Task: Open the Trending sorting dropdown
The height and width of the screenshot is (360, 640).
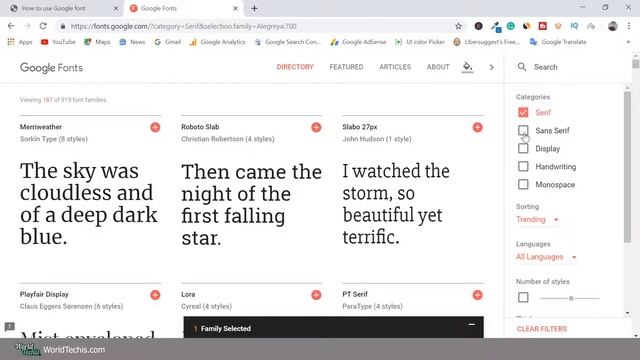Action: (x=537, y=220)
